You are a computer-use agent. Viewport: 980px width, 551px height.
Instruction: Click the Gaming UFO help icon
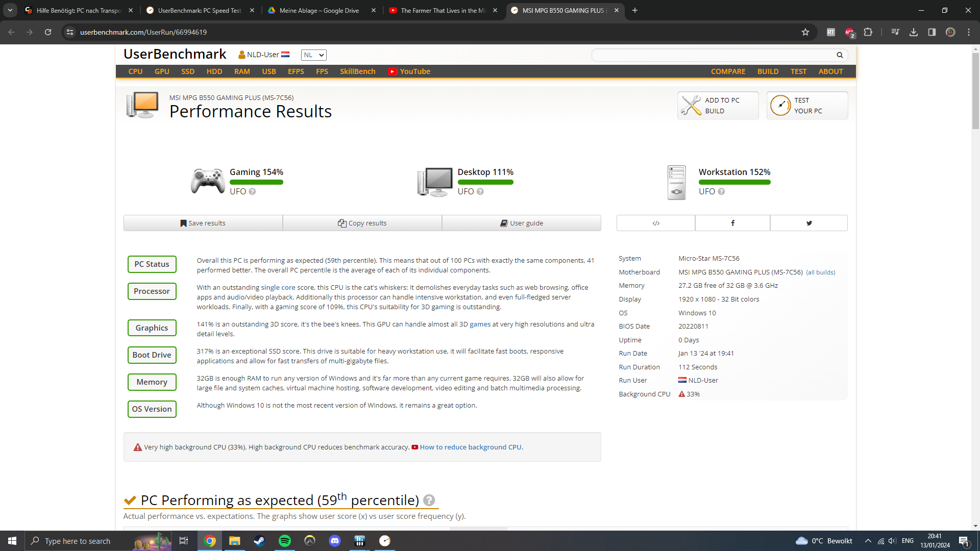coord(252,192)
